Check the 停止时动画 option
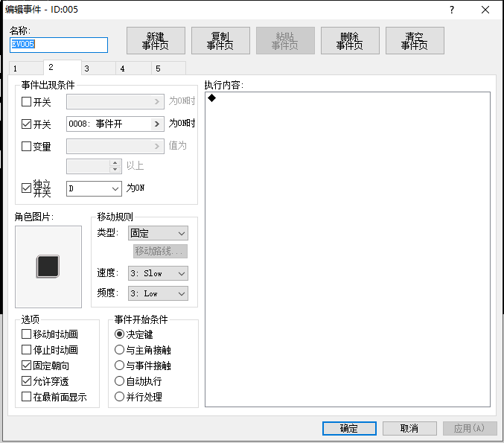The height and width of the screenshot is (443, 504). [x=26, y=349]
